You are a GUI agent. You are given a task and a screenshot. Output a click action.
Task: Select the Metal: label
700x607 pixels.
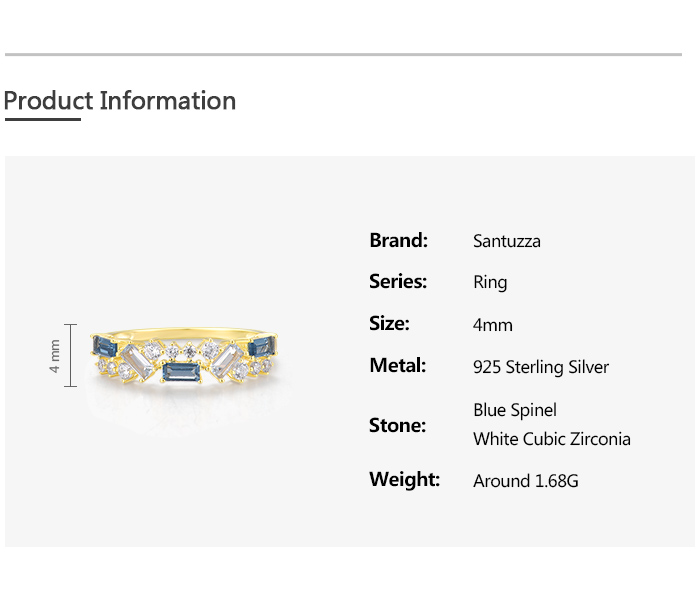tap(398, 366)
